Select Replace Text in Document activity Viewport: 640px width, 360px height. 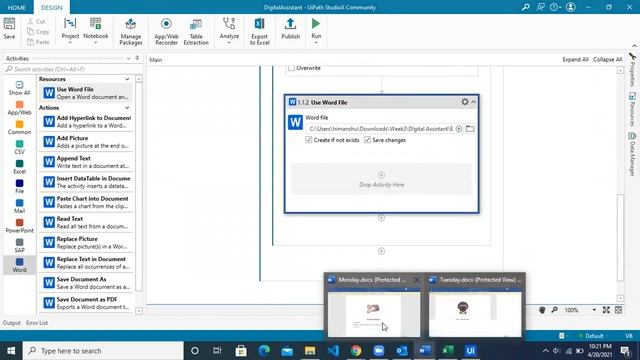tap(86, 263)
